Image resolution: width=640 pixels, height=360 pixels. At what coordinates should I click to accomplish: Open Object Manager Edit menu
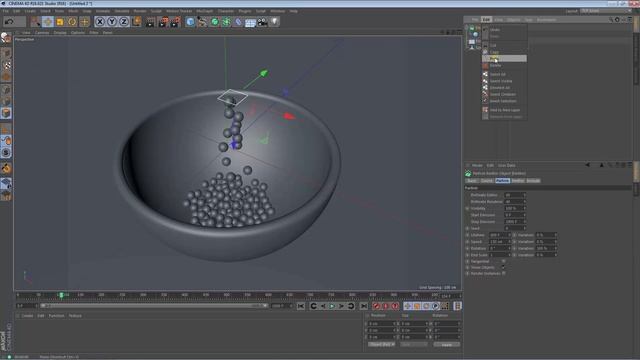(x=486, y=20)
